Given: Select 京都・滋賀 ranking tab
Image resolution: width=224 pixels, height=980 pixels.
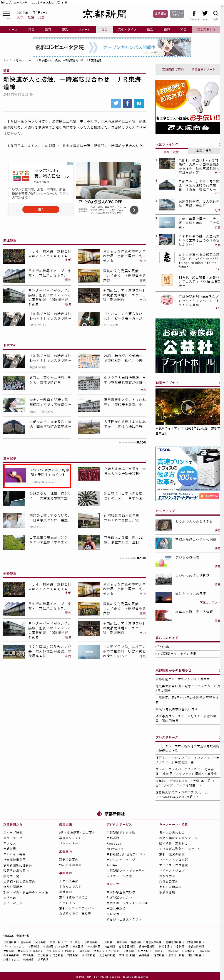Looking at the screenshot, I should tap(171, 152).
